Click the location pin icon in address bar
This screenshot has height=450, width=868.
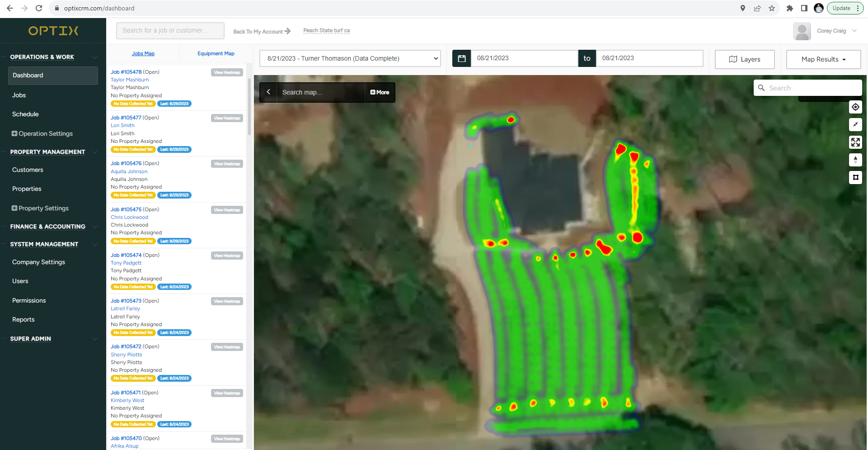(x=743, y=8)
